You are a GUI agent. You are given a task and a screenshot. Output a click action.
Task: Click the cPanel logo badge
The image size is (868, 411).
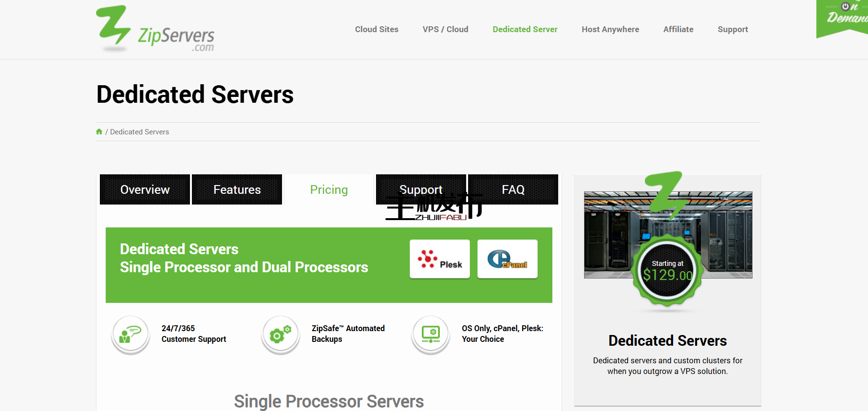[x=507, y=259]
